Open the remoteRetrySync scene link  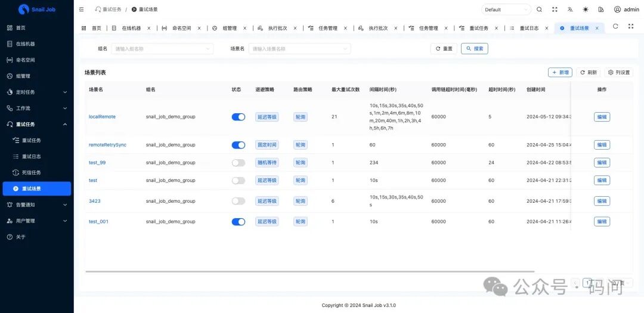[107, 145]
